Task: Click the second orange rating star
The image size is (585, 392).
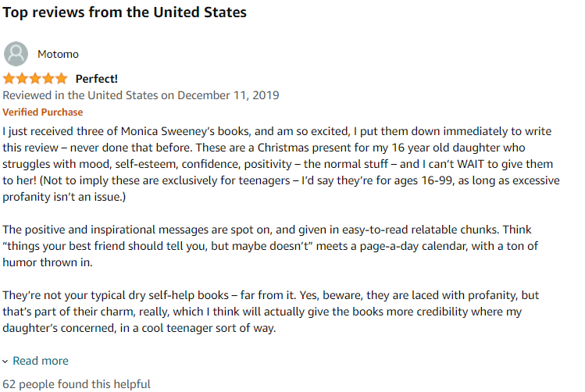Action: 22,79
